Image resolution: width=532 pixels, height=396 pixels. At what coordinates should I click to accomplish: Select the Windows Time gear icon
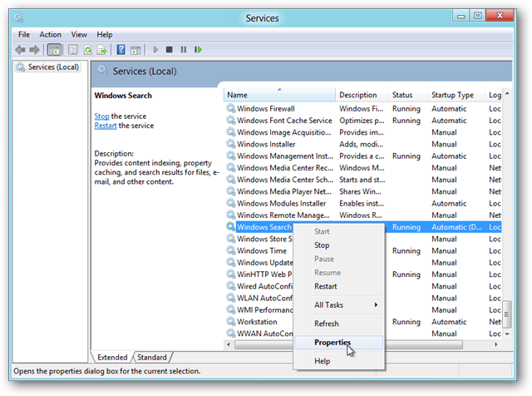(231, 250)
